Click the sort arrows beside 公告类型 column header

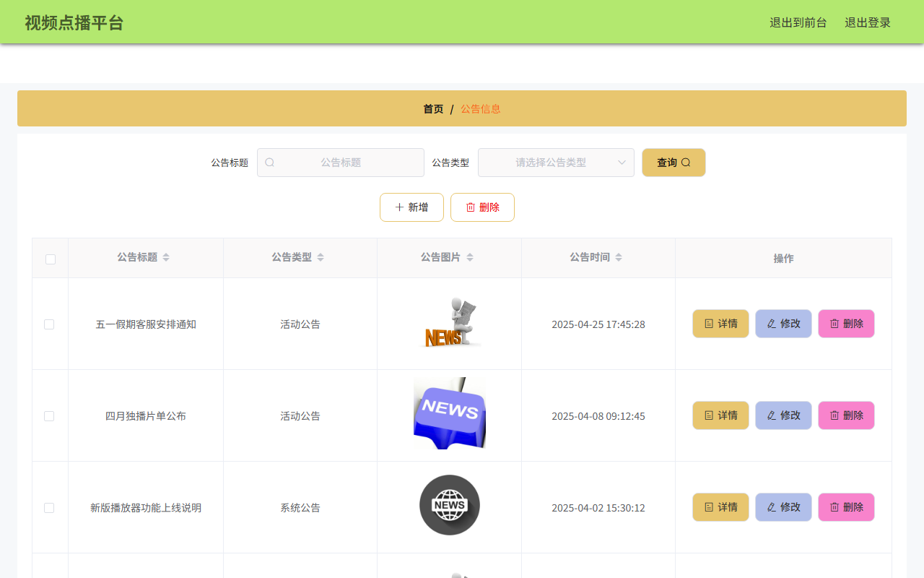(x=321, y=257)
